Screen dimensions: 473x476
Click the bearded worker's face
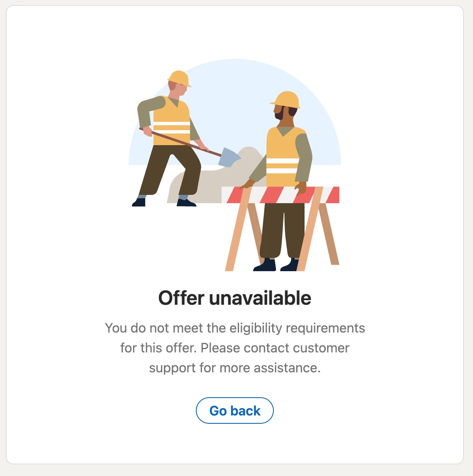click(281, 113)
